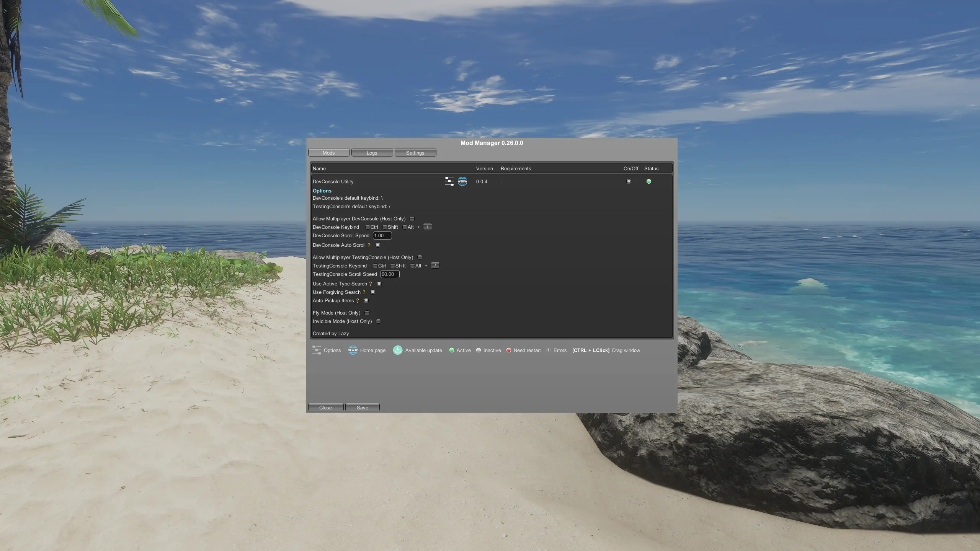Switch to the Settings tab
980x551 pixels.
point(415,153)
